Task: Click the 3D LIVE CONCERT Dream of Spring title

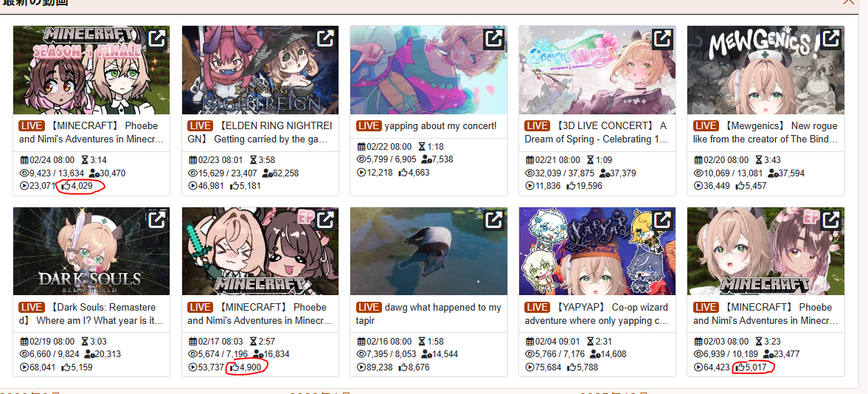Action: point(597,133)
